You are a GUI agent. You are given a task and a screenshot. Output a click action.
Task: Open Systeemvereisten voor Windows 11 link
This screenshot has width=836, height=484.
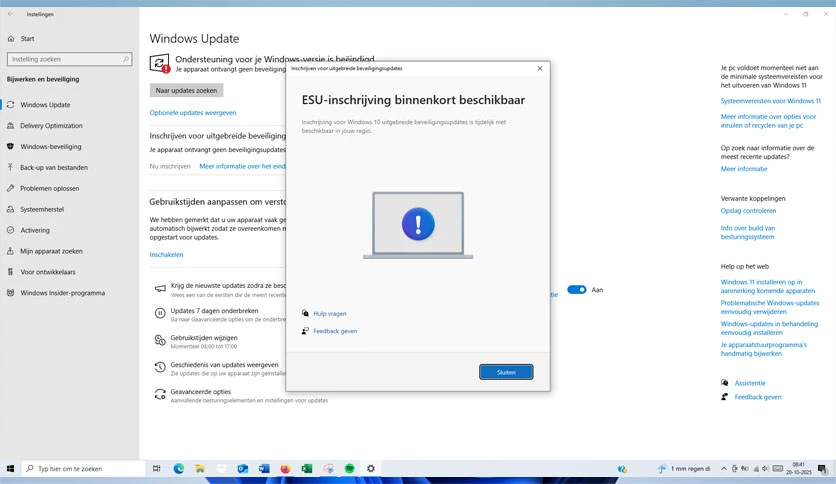tap(770, 101)
